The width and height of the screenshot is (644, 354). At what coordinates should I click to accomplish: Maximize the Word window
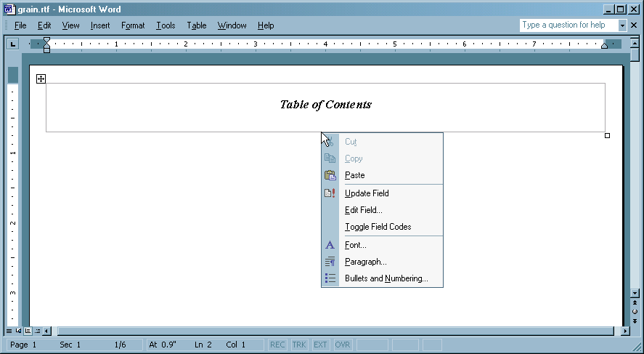pos(621,9)
